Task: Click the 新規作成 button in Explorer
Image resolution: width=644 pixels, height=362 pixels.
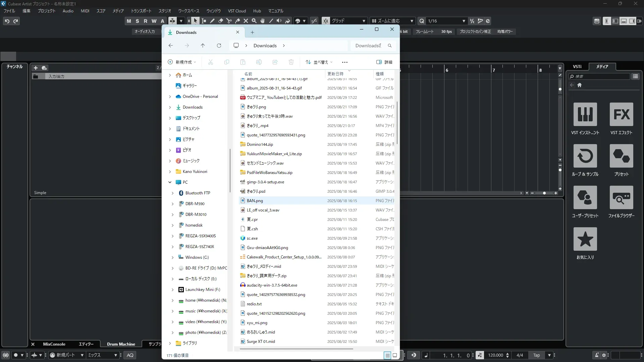Action: [x=182, y=62]
